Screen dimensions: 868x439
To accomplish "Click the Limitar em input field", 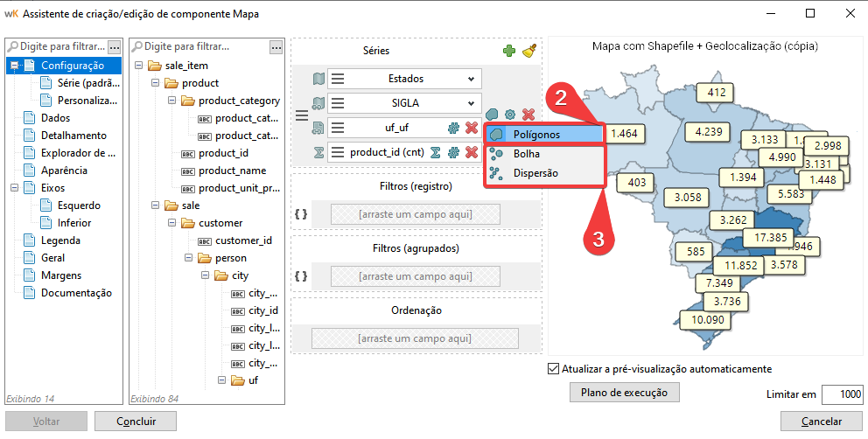I will 842,394.
